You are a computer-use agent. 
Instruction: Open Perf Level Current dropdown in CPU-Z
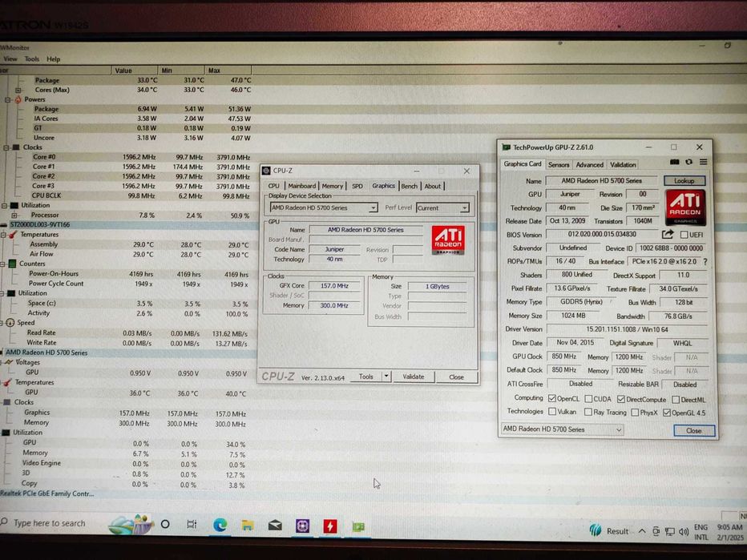[x=442, y=208]
